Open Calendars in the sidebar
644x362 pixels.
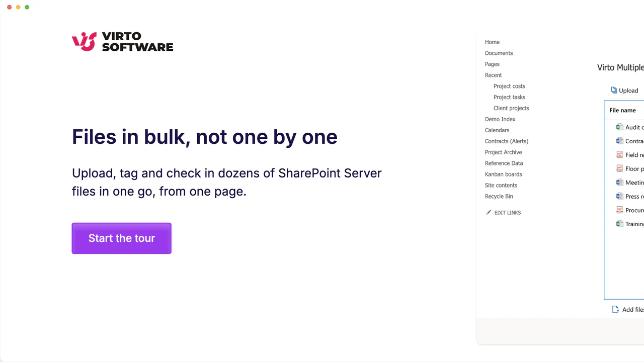[x=497, y=131]
